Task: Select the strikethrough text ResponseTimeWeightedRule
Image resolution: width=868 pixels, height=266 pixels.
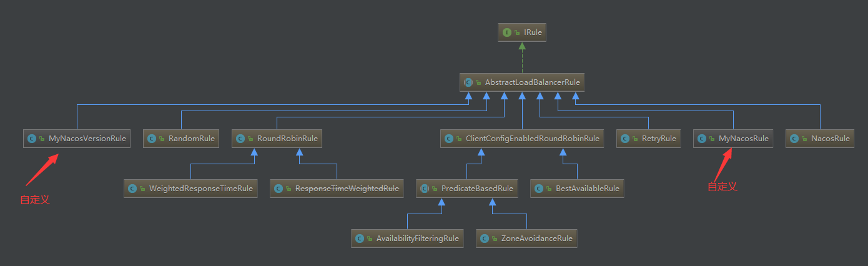Action: [347, 188]
